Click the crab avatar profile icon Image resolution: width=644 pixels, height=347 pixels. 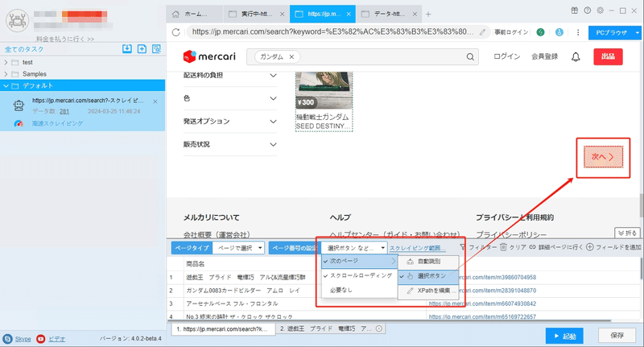(17, 21)
